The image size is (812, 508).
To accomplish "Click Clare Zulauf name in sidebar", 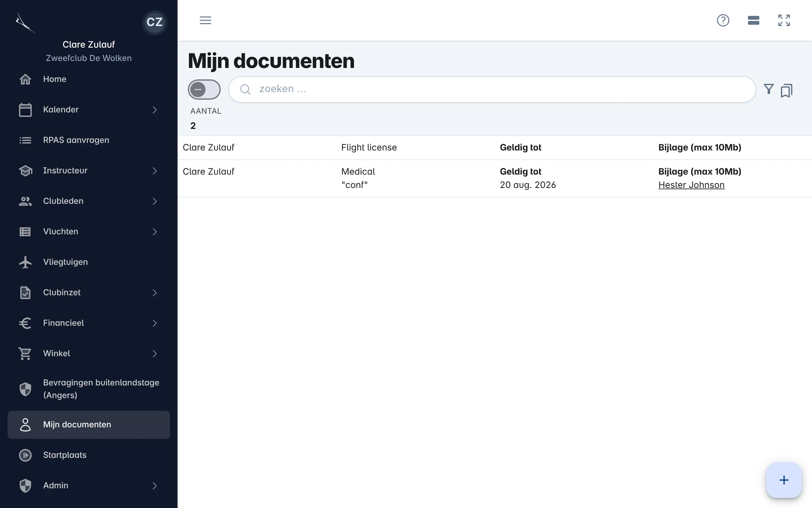I will click(x=88, y=44).
